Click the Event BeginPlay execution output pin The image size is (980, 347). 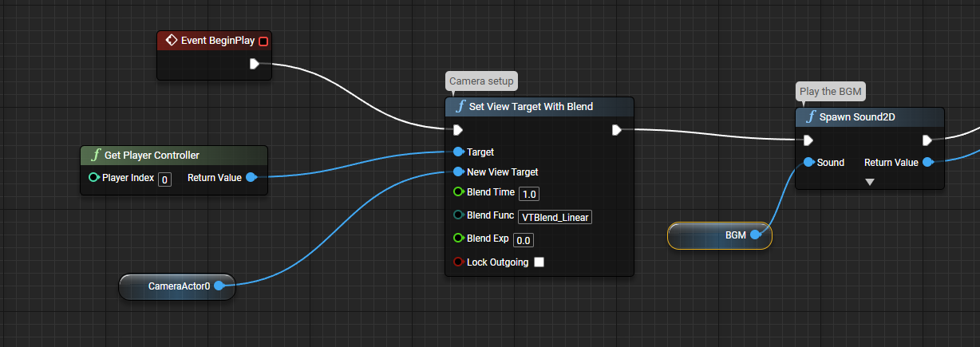(255, 65)
